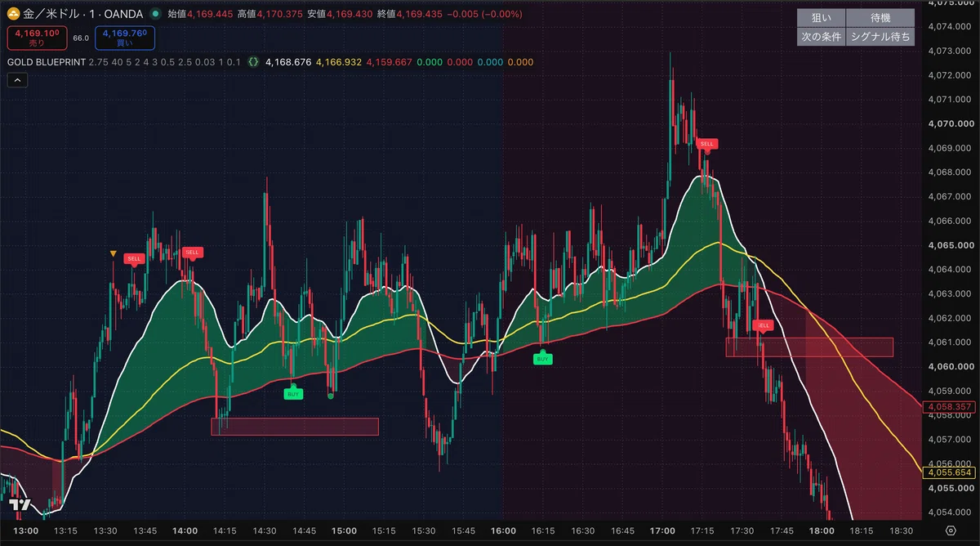Click the SELL label beside the orange triangle
The width and height of the screenshot is (980, 546).
(134, 258)
